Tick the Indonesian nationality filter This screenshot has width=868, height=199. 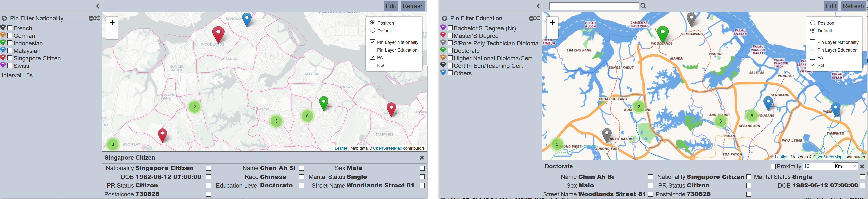(10, 43)
